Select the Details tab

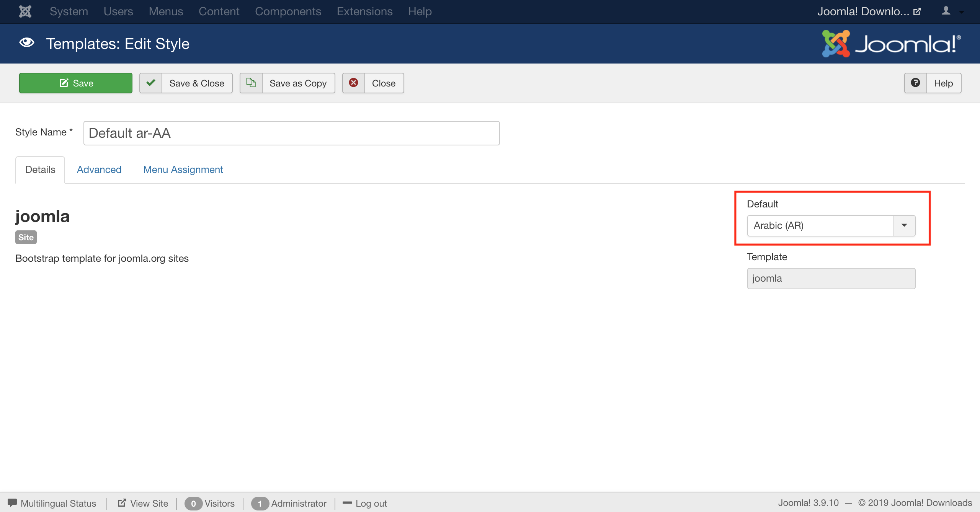coord(40,170)
